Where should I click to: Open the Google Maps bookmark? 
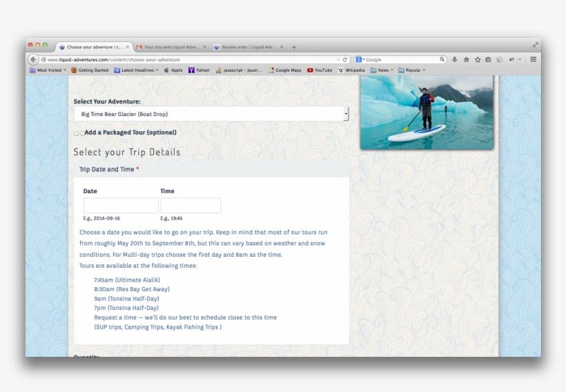tap(285, 70)
